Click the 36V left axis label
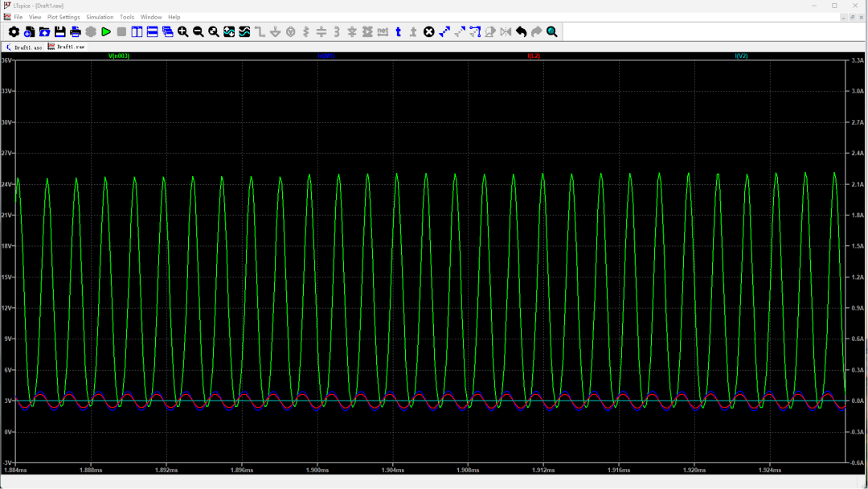Viewport: 868px width, 489px height. 6,60
